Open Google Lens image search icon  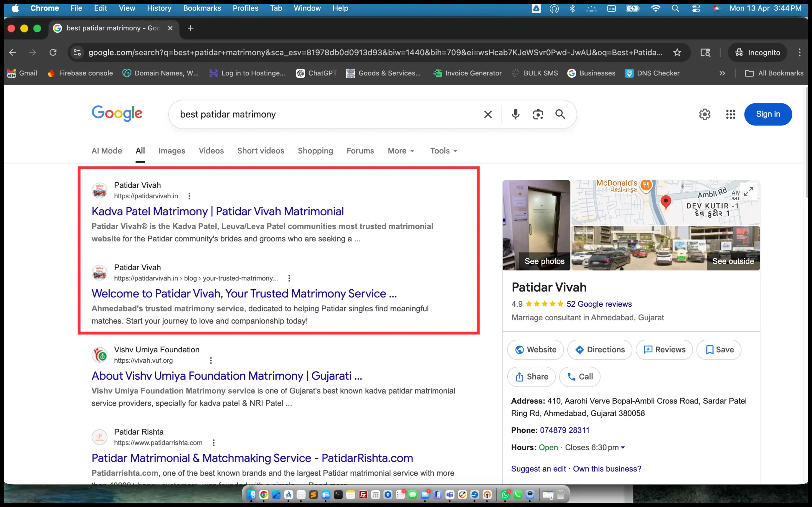coord(538,114)
